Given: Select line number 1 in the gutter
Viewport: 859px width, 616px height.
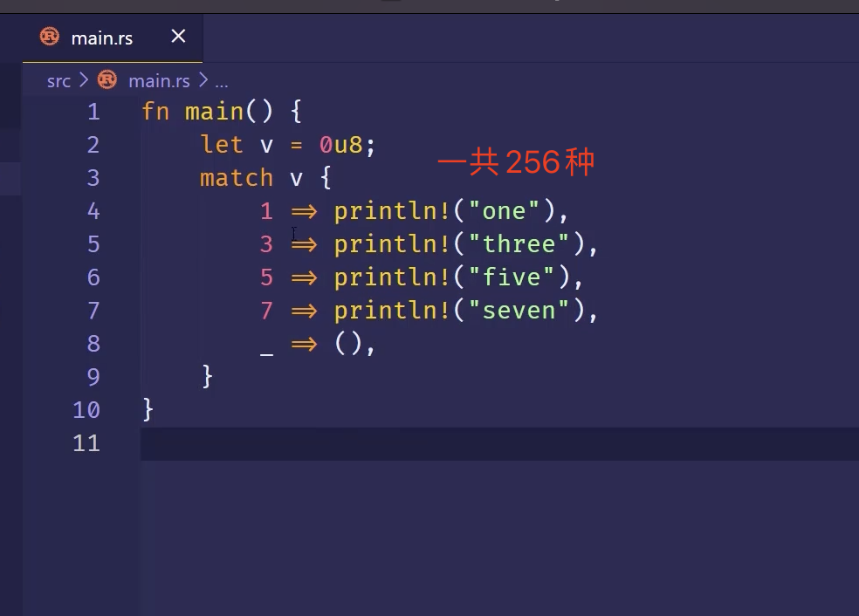Looking at the screenshot, I should tap(93, 112).
